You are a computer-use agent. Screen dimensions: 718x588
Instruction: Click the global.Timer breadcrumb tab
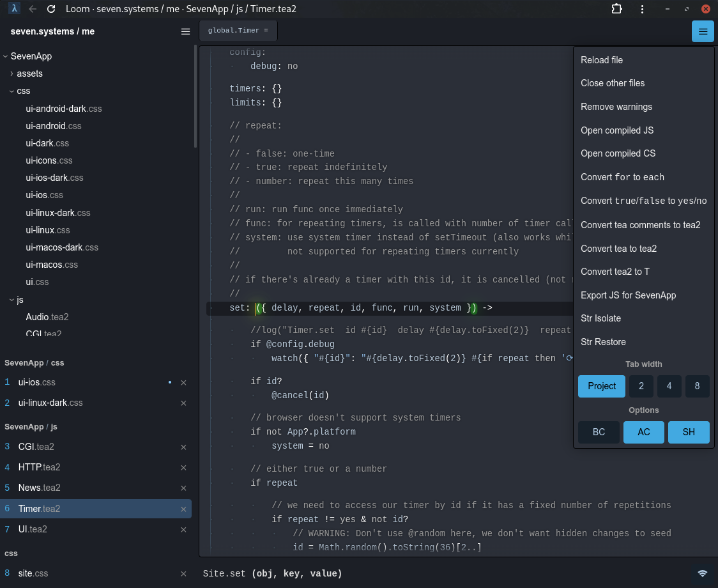(x=238, y=31)
